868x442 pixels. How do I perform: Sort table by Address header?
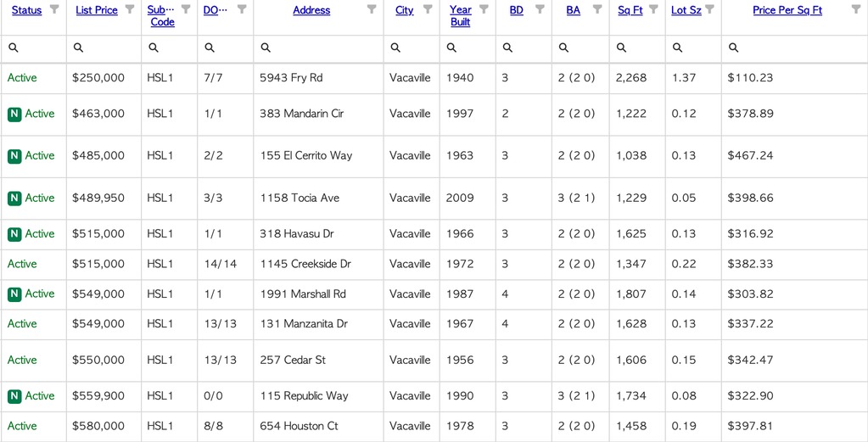[311, 10]
